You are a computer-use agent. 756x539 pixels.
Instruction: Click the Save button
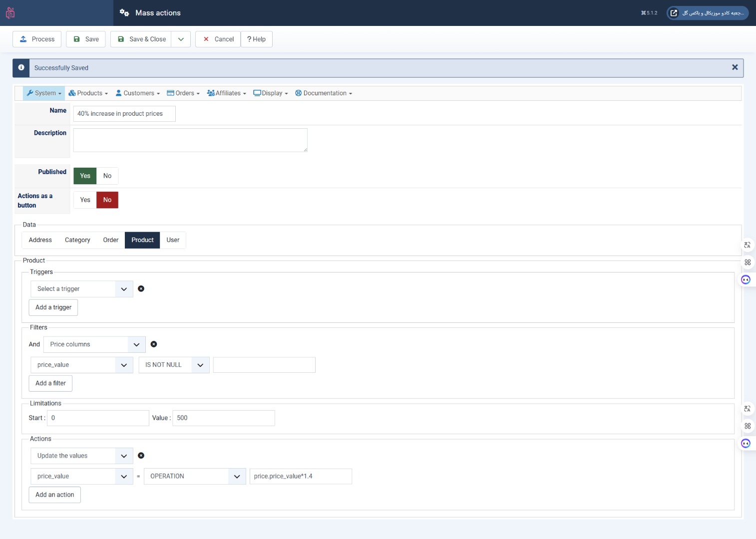click(x=86, y=39)
